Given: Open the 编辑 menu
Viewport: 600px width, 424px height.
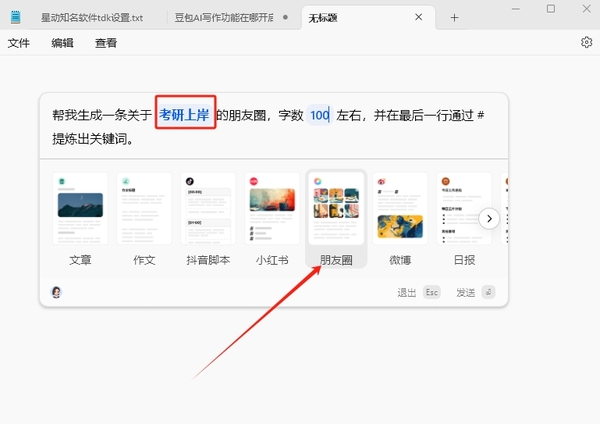Looking at the screenshot, I should tap(62, 43).
